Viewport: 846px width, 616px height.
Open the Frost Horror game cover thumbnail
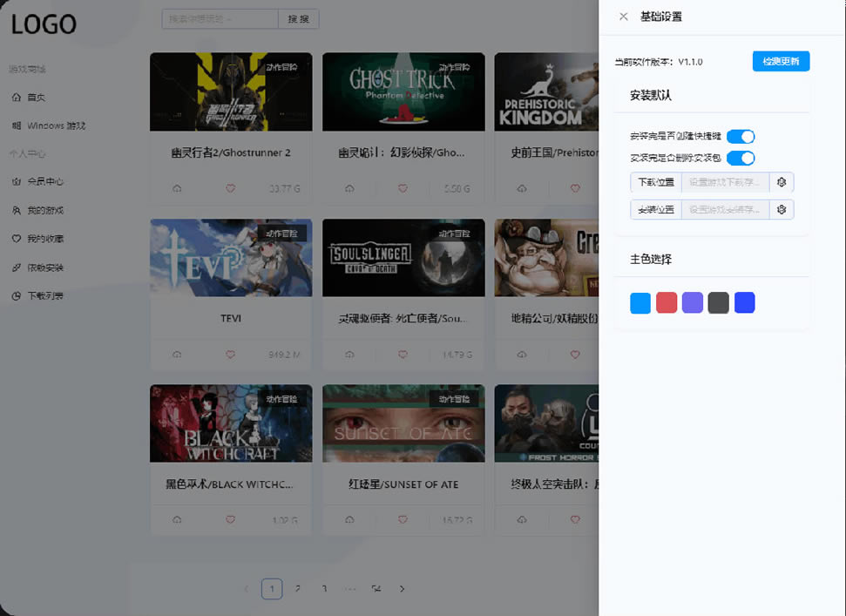point(546,423)
